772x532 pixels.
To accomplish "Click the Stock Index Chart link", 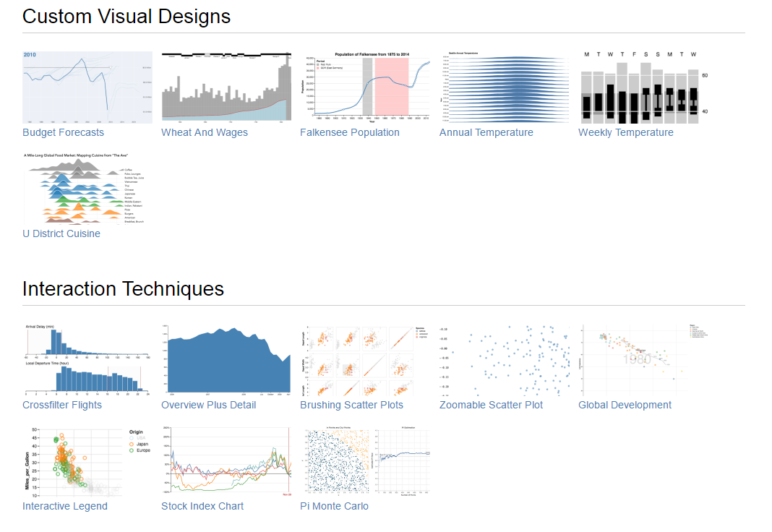I will [x=202, y=506].
